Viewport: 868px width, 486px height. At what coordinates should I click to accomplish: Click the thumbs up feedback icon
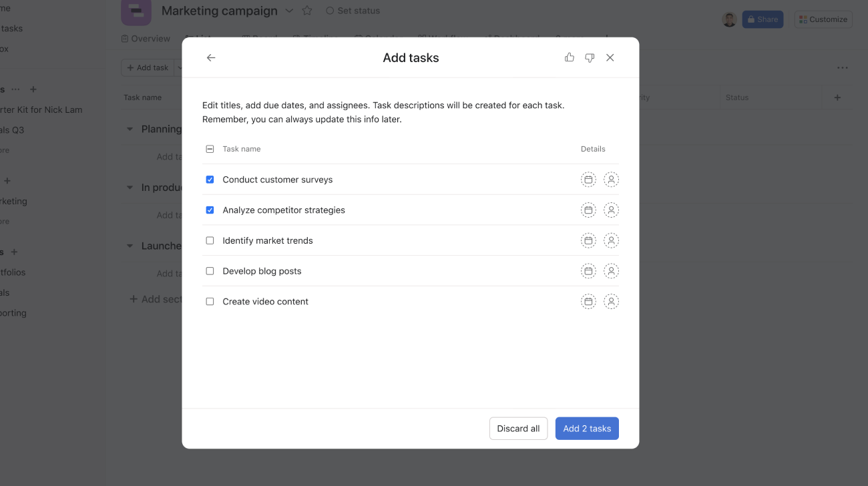click(569, 57)
